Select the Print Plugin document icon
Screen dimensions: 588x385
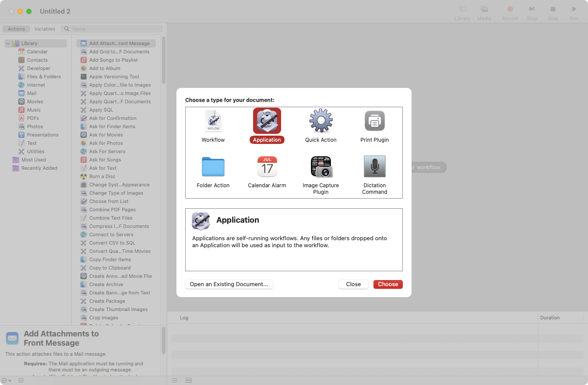[x=374, y=121]
